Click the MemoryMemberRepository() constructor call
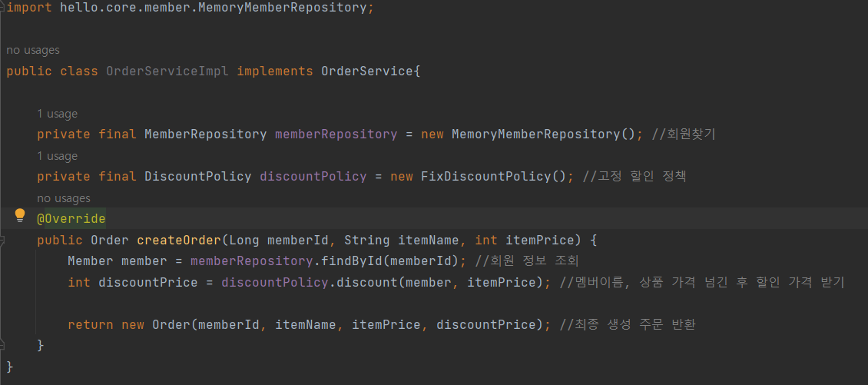868x385 pixels. [x=544, y=134]
